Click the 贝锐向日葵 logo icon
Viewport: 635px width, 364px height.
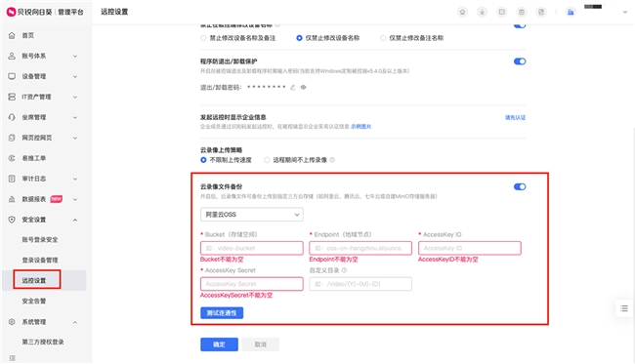tap(11, 12)
